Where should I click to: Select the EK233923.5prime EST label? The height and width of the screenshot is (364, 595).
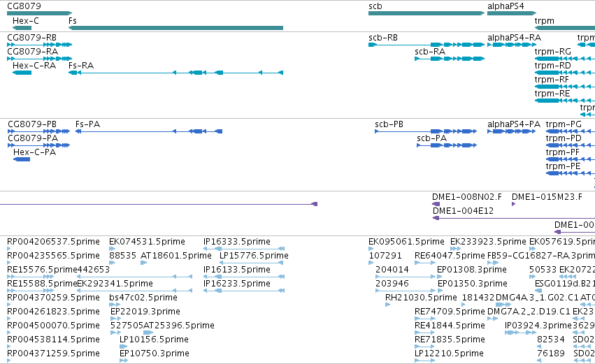(x=488, y=242)
